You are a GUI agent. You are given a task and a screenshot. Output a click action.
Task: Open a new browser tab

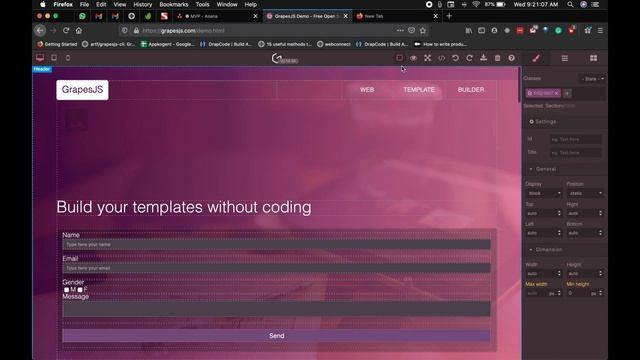pos(449,16)
